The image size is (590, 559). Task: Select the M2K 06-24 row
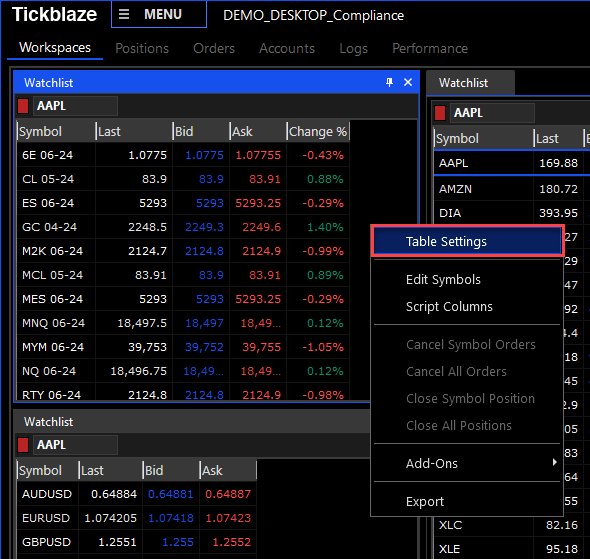pyautogui.click(x=183, y=251)
